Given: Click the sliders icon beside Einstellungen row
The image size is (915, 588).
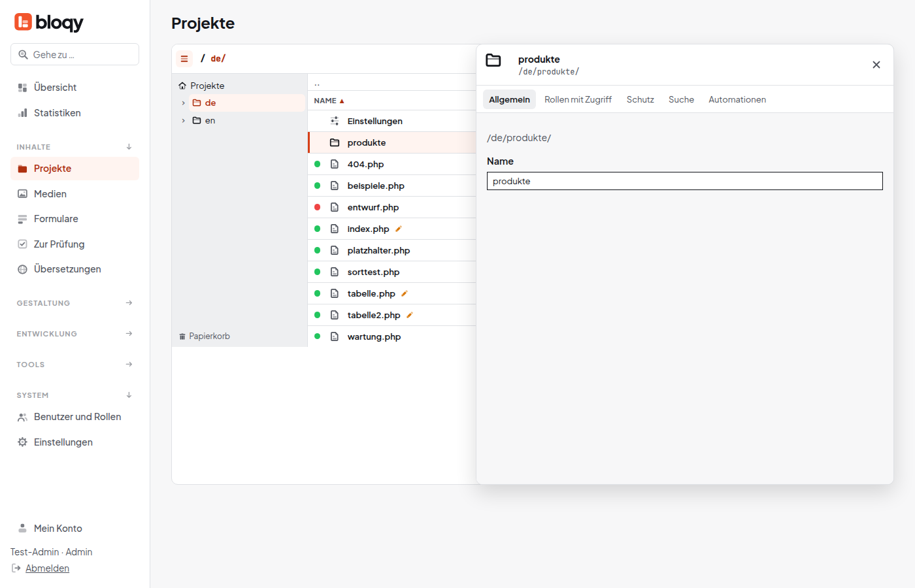Looking at the screenshot, I should 335,121.
